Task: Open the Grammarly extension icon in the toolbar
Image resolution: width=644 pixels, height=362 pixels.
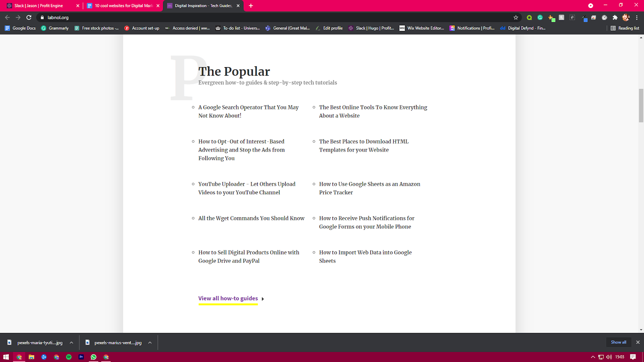Action: [540, 17]
